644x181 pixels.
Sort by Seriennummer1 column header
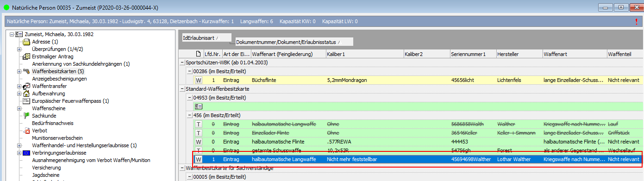473,54
